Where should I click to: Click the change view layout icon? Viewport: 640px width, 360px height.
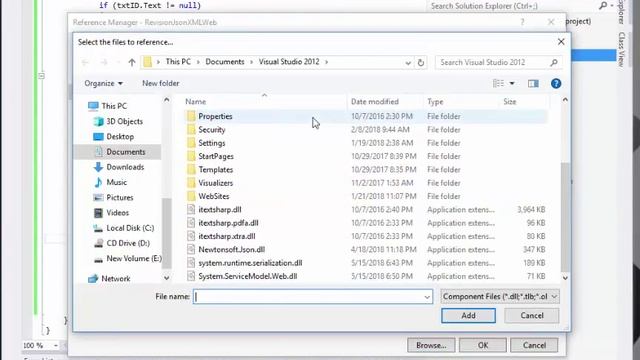(x=498, y=84)
